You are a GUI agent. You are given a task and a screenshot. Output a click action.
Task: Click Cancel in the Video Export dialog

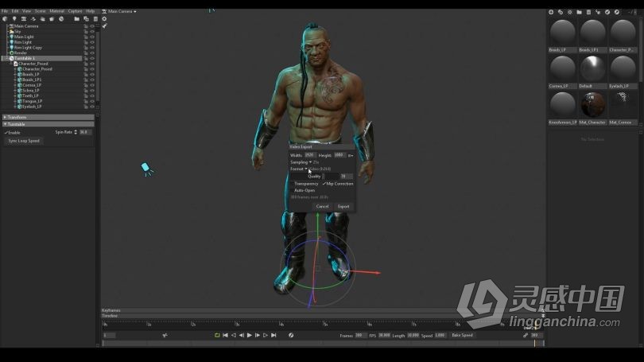click(x=323, y=206)
